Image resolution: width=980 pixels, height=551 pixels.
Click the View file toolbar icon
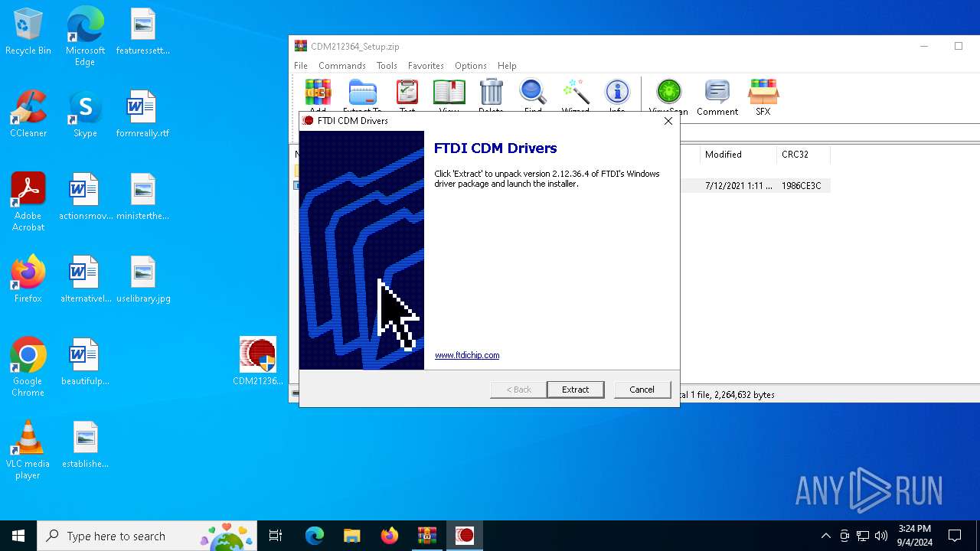pos(449,95)
